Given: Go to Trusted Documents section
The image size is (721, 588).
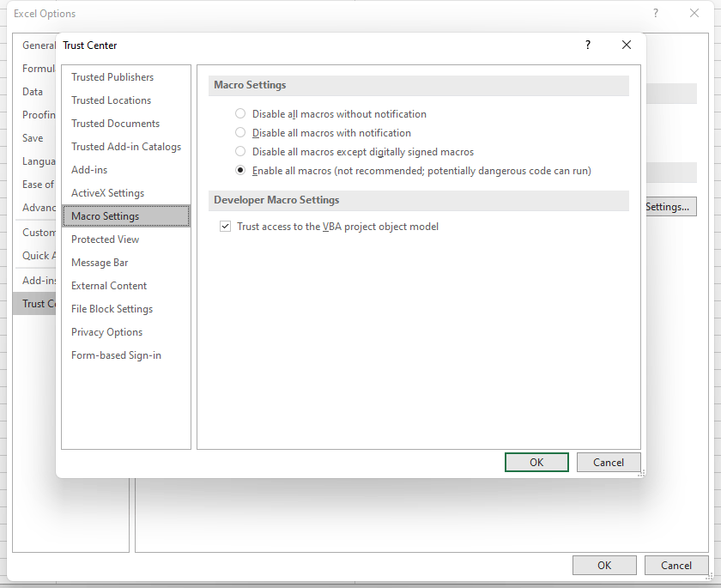Looking at the screenshot, I should [x=126, y=124].
